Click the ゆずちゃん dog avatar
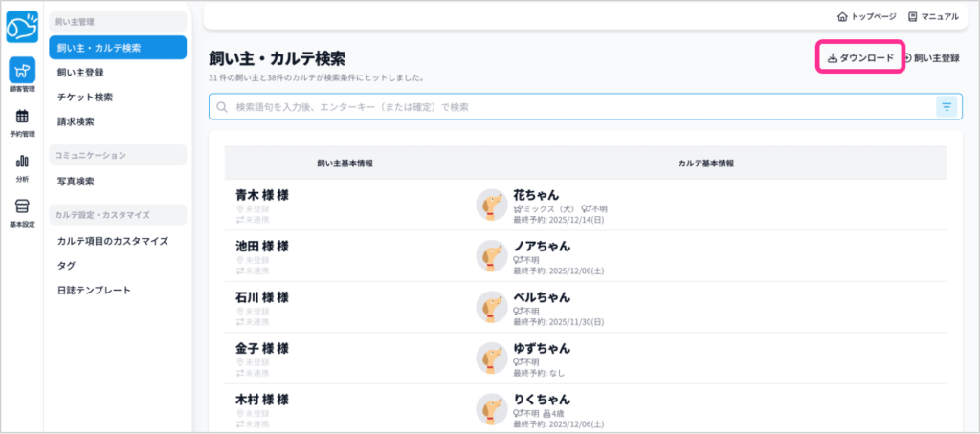Screen dimensions: 980x434 tap(492, 358)
